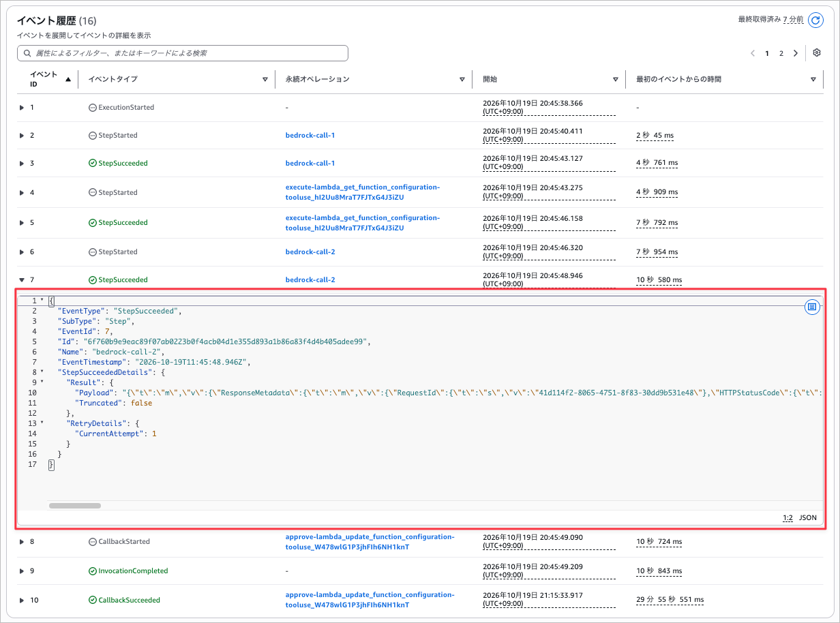Open the bedrock-call-1 link in event row 2
Image resolution: width=840 pixels, height=623 pixels.
coord(310,136)
